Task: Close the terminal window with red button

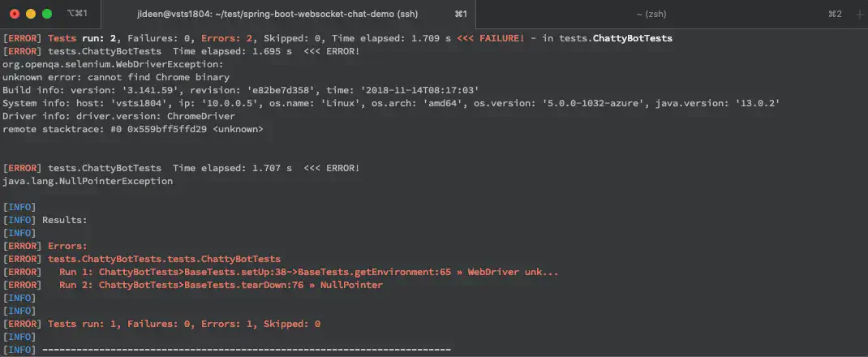Action: pyautogui.click(x=15, y=14)
